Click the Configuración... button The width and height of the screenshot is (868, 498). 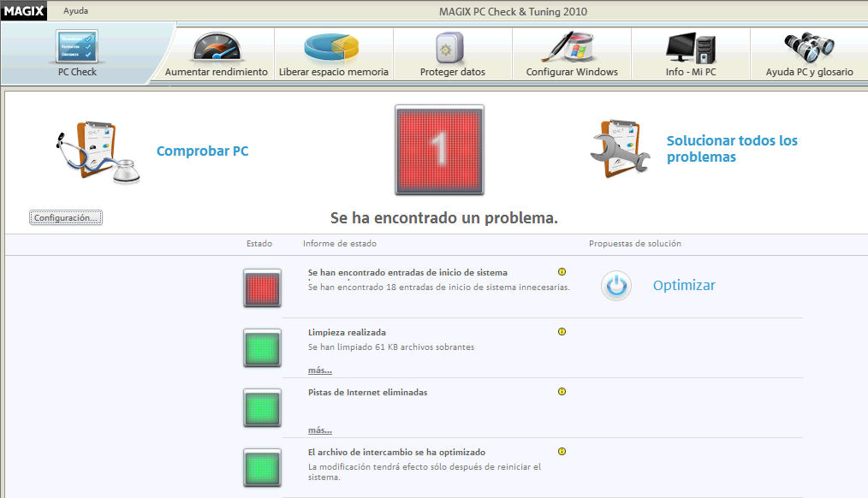[x=66, y=218]
